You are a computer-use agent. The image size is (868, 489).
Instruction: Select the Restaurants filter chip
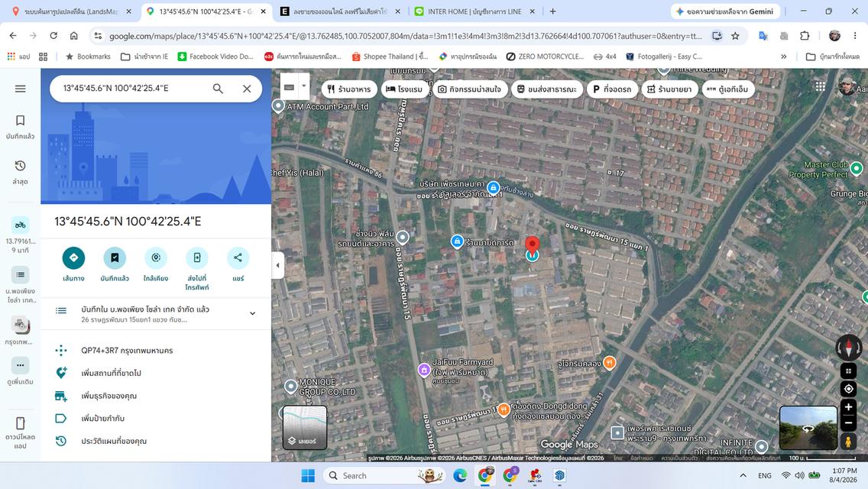click(x=349, y=89)
